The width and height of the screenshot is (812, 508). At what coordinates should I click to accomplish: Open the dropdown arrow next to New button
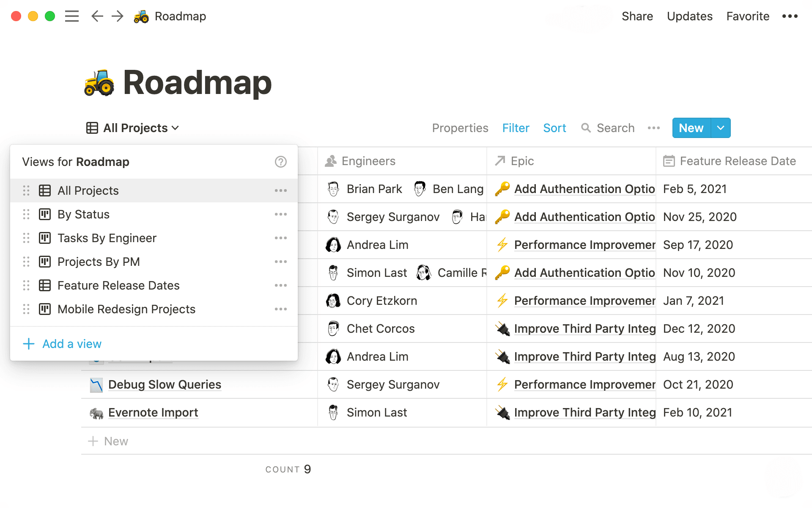pos(720,128)
